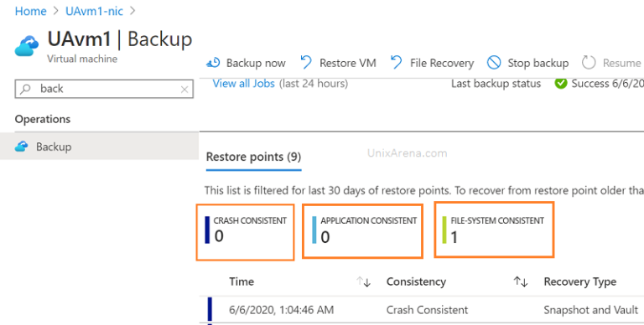Clear the search box with X
This screenshot has height=325, width=644.
coord(184,90)
